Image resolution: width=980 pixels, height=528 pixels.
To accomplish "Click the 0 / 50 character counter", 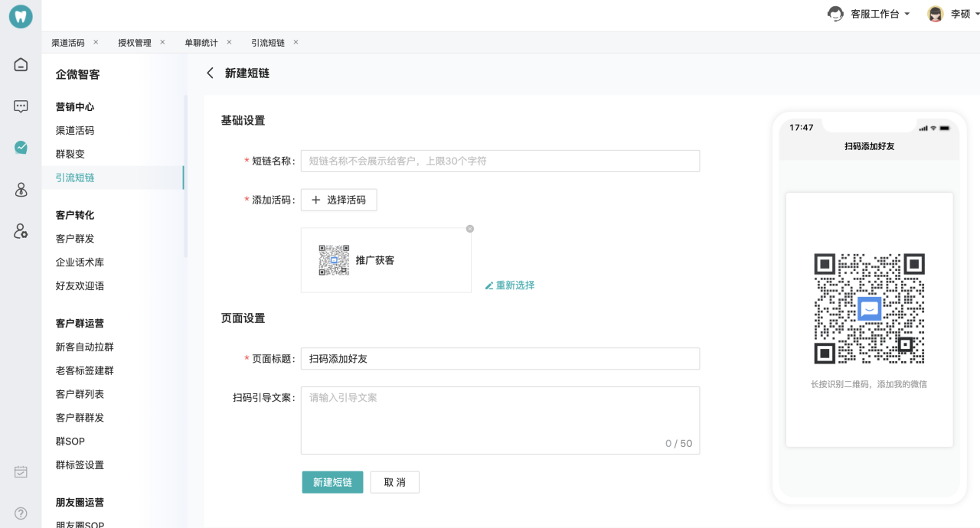I will 678,443.
